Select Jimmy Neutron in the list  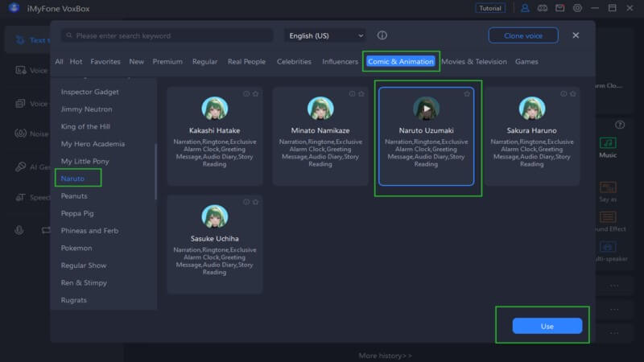tap(86, 109)
